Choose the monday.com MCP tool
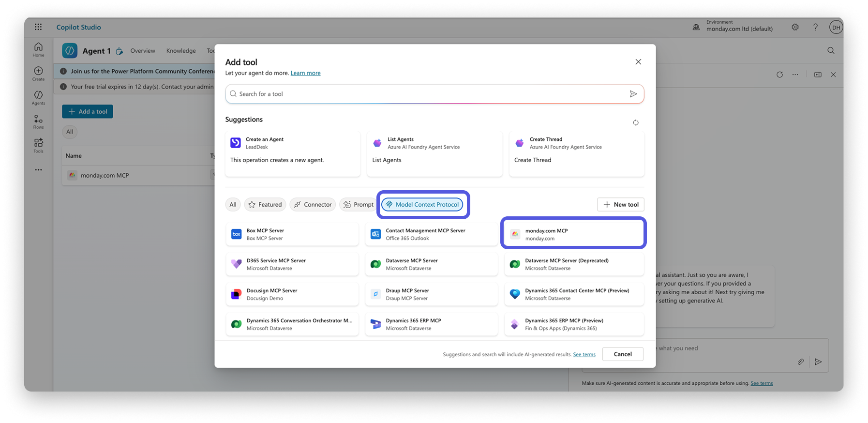 [x=574, y=234]
